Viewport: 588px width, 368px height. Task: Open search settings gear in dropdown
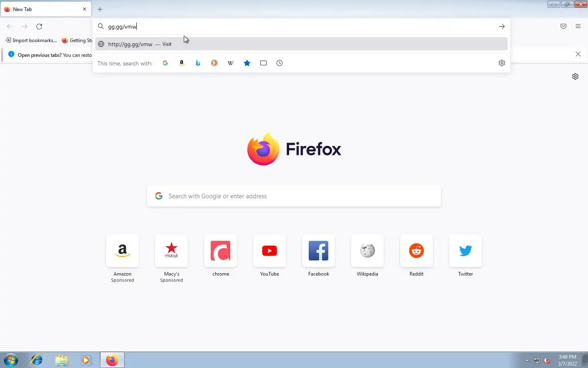click(502, 63)
